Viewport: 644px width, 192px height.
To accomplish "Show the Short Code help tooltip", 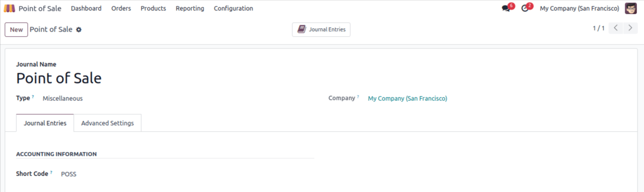I will pyautogui.click(x=51, y=173).
